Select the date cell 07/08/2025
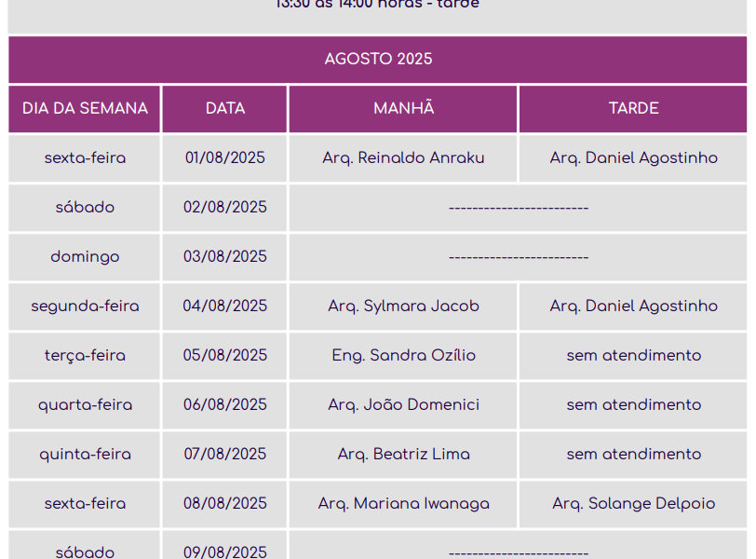 pos(225,455)
